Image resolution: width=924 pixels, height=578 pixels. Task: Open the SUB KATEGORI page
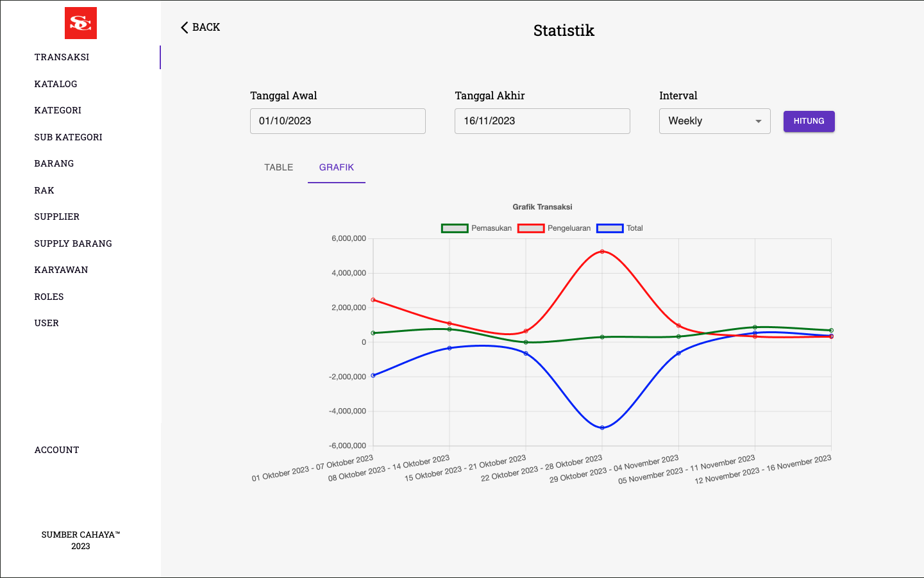pos(69,137)
